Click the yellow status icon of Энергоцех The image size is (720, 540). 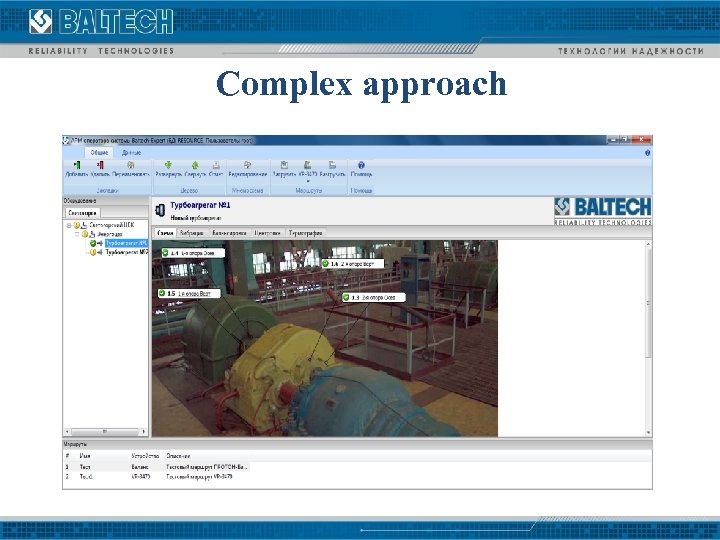(x=85, y=234)
